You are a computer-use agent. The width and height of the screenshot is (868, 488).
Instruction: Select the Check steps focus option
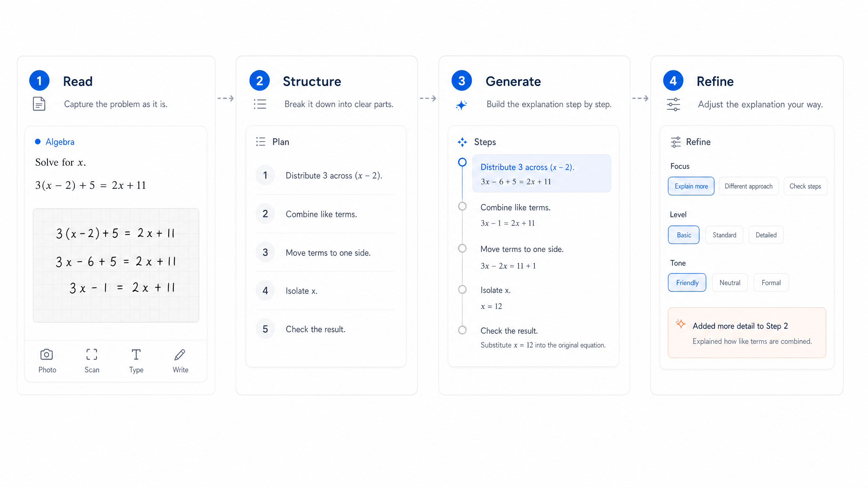805,186
